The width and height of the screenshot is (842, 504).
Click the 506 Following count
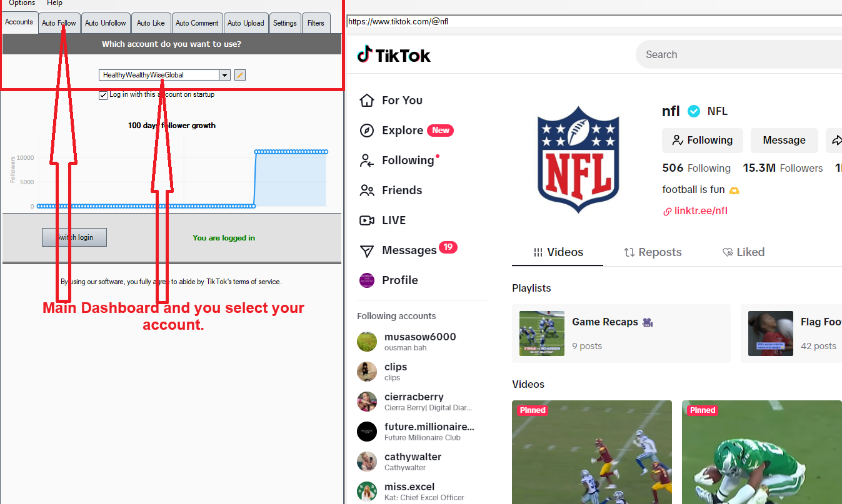click(696, 168)
